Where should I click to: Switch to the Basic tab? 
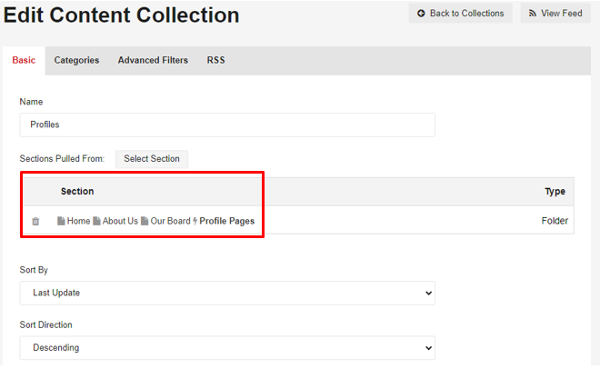pos(24,60)
